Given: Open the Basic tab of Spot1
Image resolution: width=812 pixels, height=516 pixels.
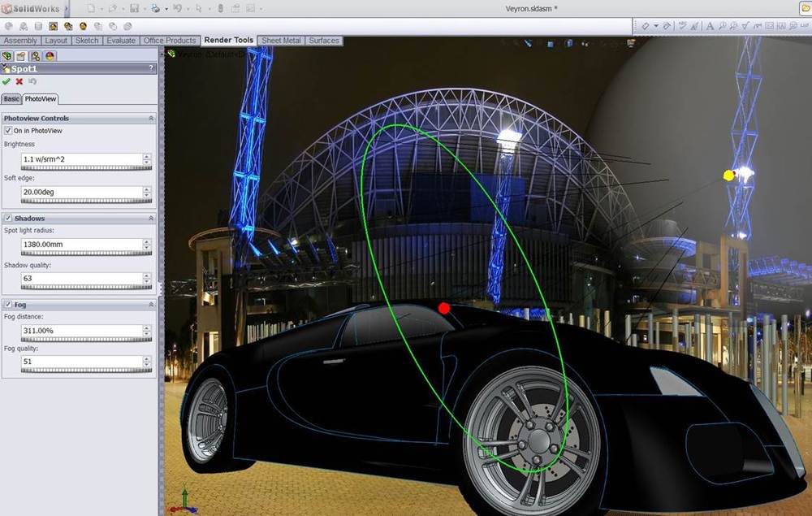Looking at the screenshot, I should click(x=11, y=99).
